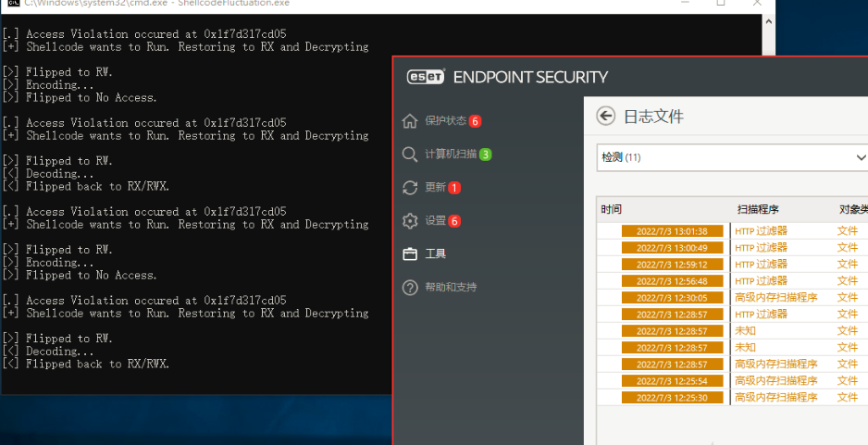Click 文件 cell in the 13:00:49 row
Viewport: 868px width, 445px height.
(848, 247)
